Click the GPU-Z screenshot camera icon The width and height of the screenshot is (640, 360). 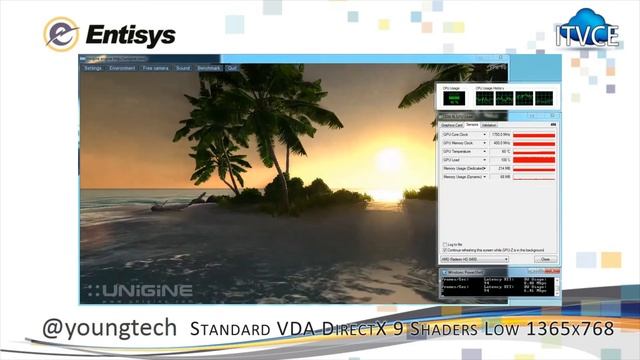(x=553, y=124)
